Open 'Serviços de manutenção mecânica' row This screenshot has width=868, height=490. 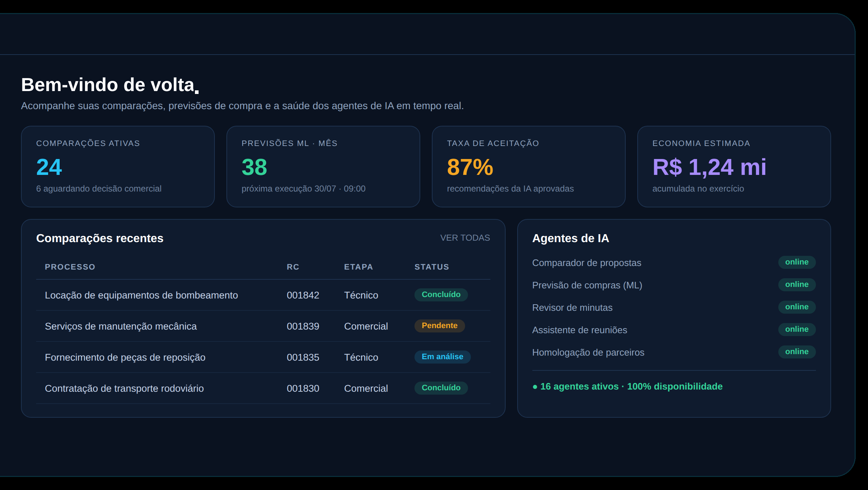tap(263, 326)
